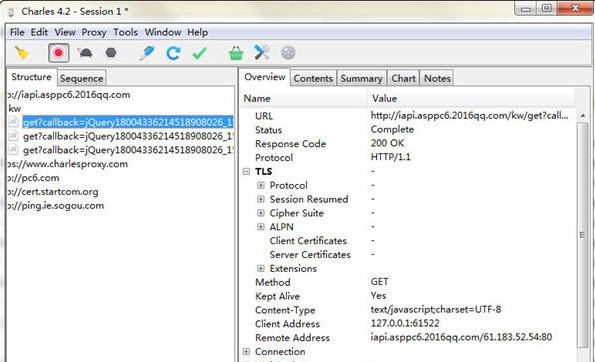Click the Complete status value
Viewport: 595px width, 362px height.
392,129
